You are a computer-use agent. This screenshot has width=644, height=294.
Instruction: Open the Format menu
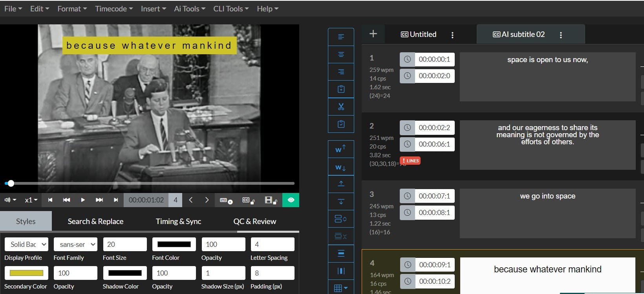[x=72, y=9]
